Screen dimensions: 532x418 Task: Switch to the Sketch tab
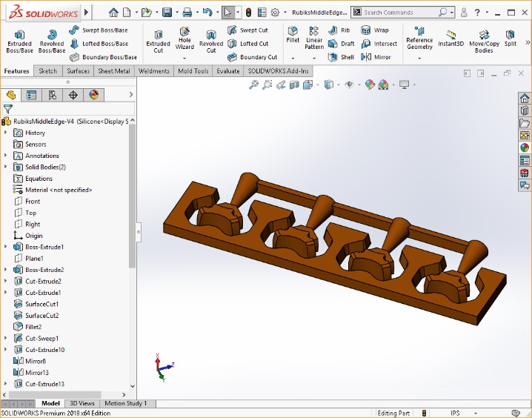click(x=48, y=71)
